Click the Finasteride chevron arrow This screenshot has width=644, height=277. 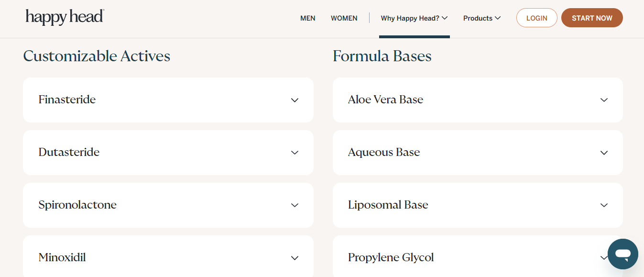click(x=295, y=100)
